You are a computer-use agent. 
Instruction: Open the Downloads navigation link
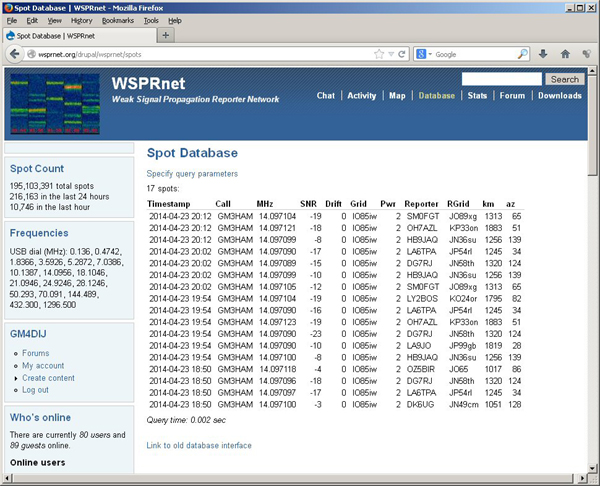(560, 96)
